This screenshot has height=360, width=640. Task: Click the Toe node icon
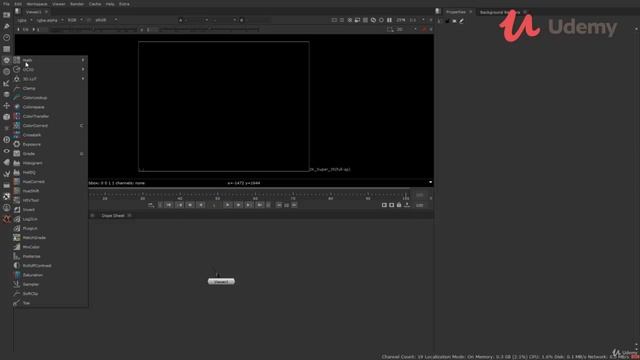click(17, 303)
